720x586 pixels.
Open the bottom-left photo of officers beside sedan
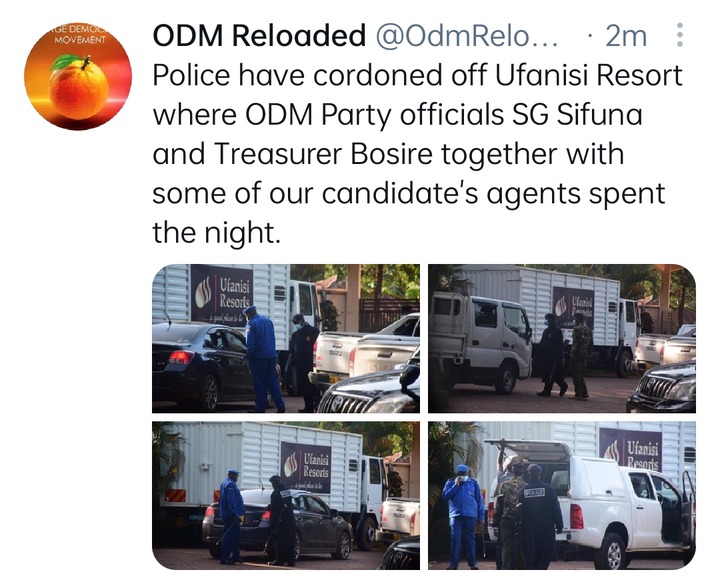tap(286, 496)
